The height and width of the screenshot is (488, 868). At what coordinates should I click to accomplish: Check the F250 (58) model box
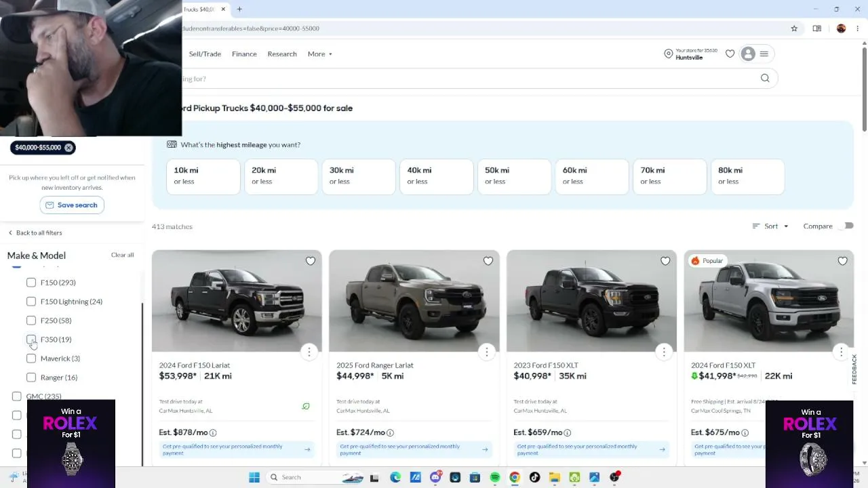(x=31, y=321)
